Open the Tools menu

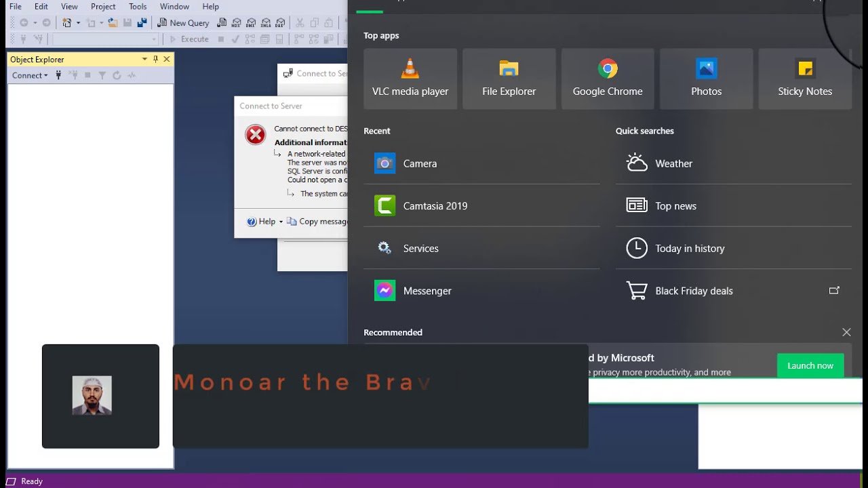[138, 6]
